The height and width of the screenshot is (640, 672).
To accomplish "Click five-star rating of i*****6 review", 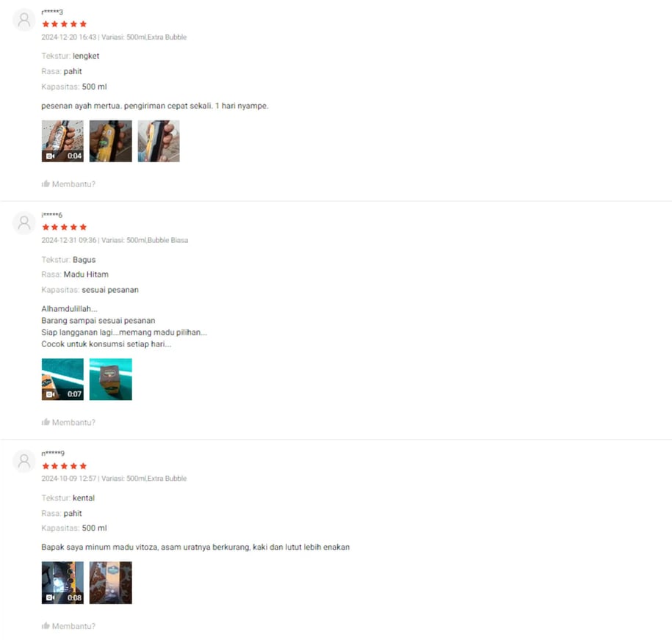I will click(x=65, y=227).
